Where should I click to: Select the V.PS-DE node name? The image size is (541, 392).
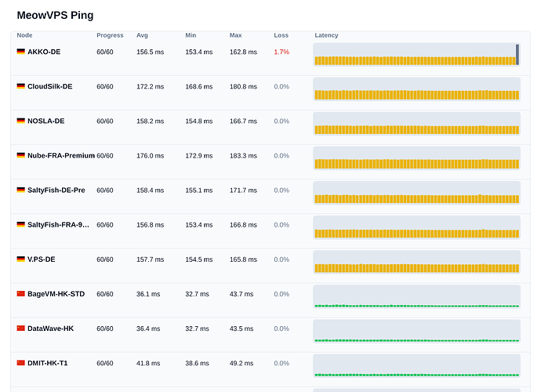pos(42,260)
